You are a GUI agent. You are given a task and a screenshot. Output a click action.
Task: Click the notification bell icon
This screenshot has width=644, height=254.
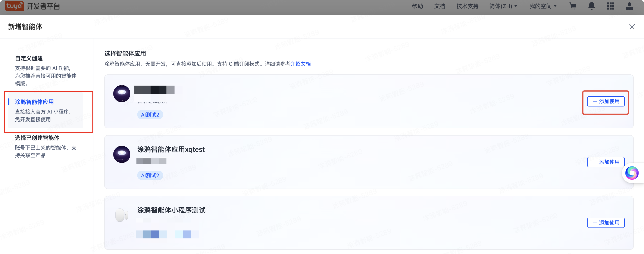(x=591, y=6)
